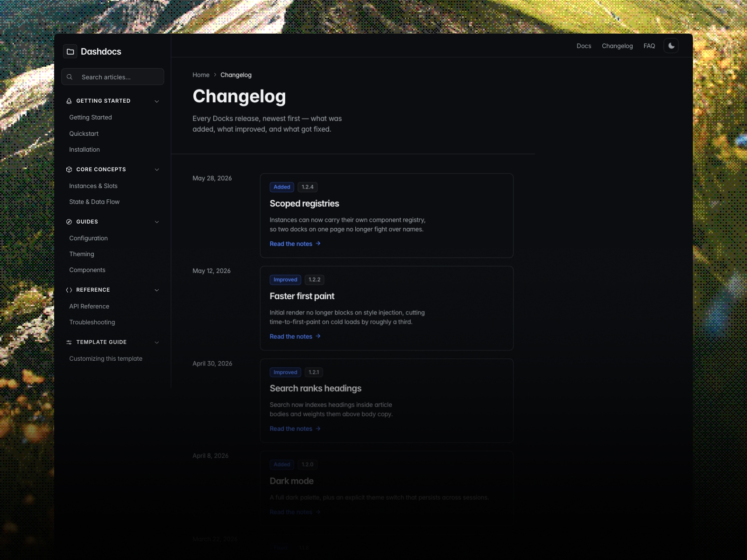The height and width of the screenshot is (560, 747).
Task: Open State & Data Flow in the sidebar
Action: coord(94,202)
